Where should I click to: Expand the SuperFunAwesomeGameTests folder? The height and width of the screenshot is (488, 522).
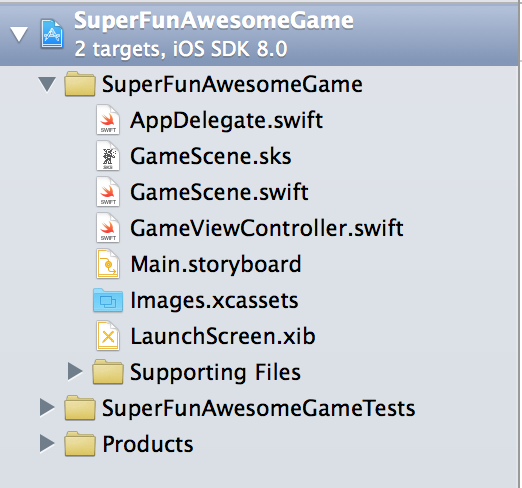coord(47,407)
